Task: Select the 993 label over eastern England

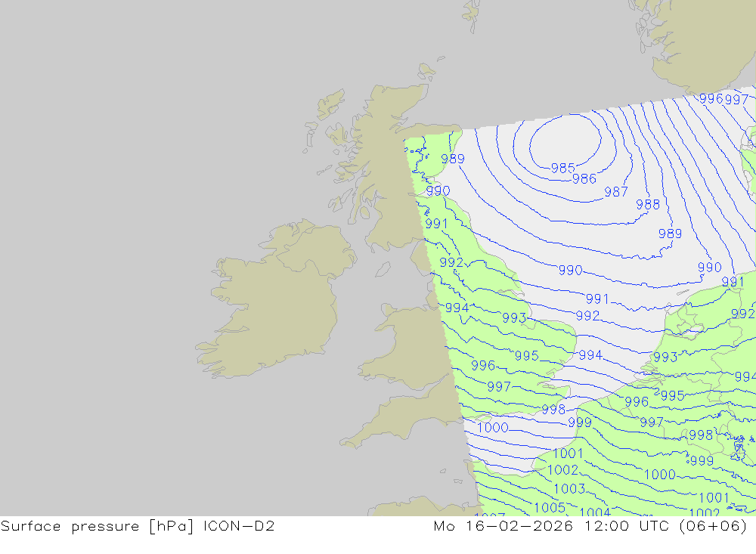Action: 514,317
